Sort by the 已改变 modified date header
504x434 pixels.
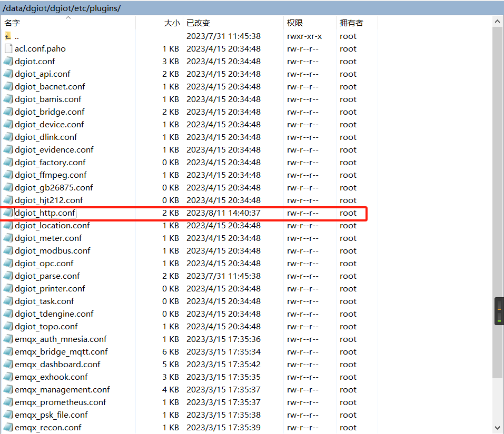coord(233,23)
